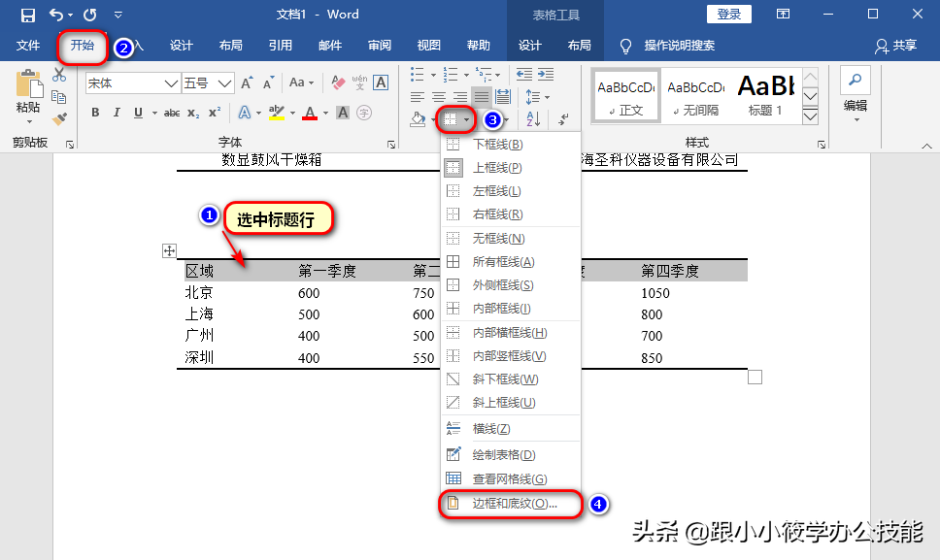Viewport: 940px width, 560px height.
Task: Choose 边框和底纹 from the borders menu
Action: pyautogui.click(x=512, y=505)
